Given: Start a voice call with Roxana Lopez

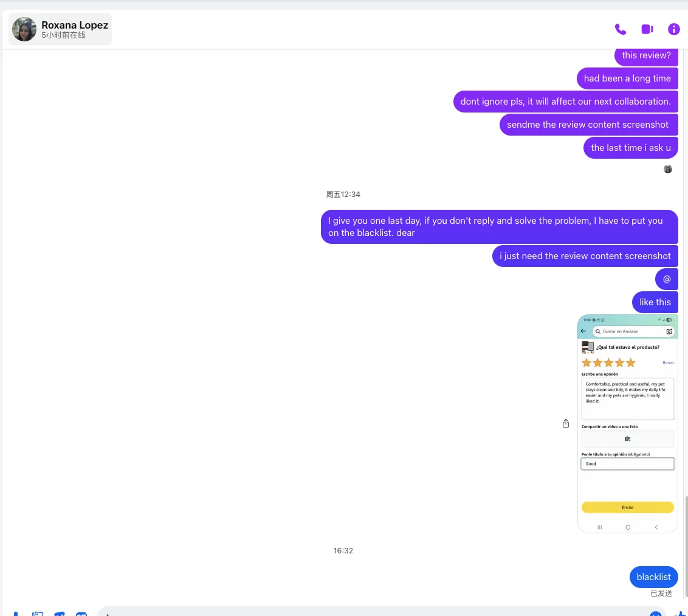Looking at the screenshot, I should click(x=620, y=29).
